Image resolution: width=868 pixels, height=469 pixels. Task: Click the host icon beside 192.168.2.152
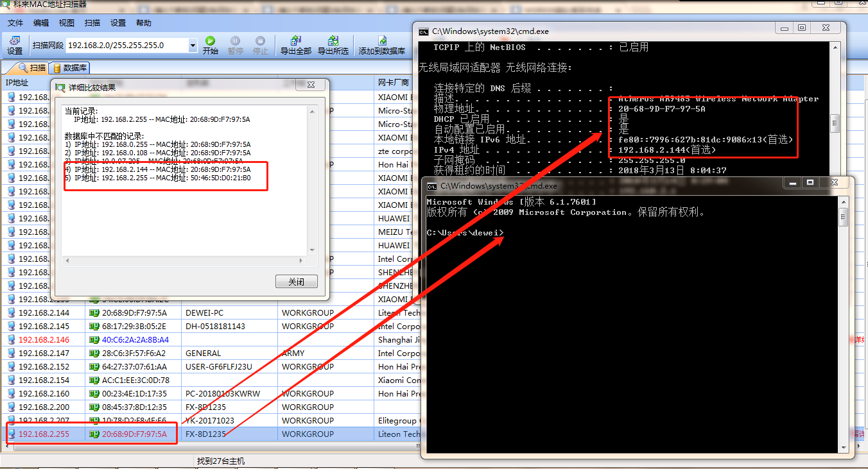[x=11, y=367]
